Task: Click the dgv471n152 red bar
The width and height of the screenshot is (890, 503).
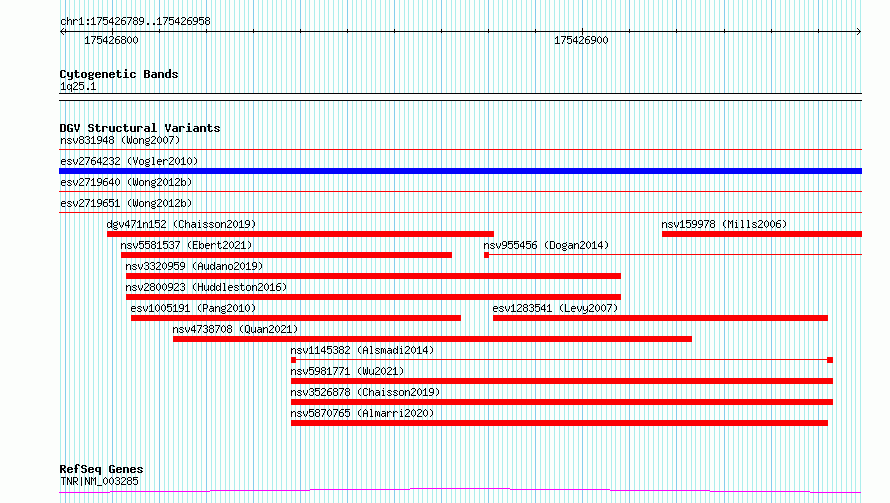Action: click(x=300, y=234)
